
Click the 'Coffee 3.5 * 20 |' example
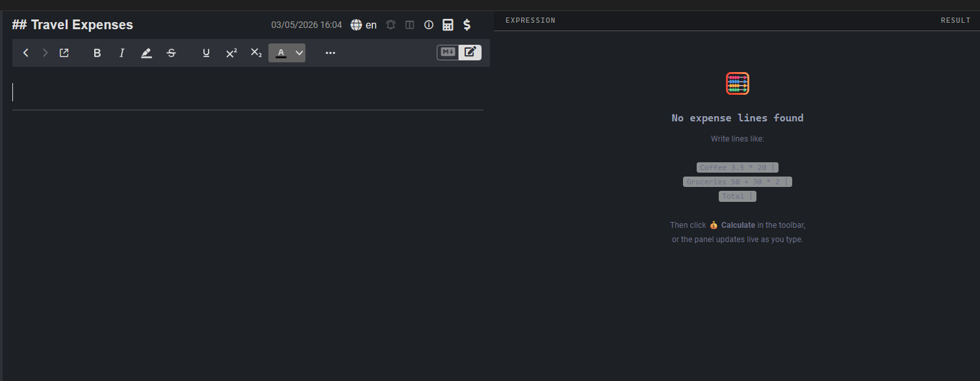738,167
